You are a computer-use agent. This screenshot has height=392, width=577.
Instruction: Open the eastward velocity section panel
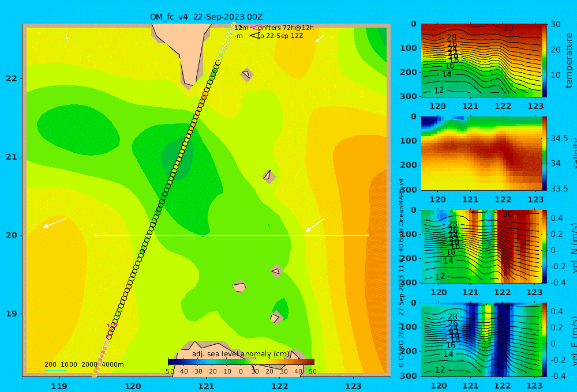481,340
